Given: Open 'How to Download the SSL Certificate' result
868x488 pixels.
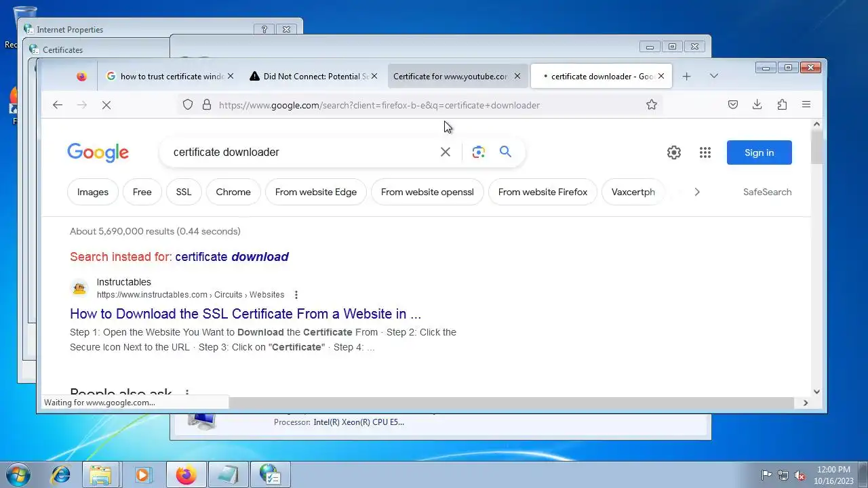Looking at the screenshot, I should (245, 314).
